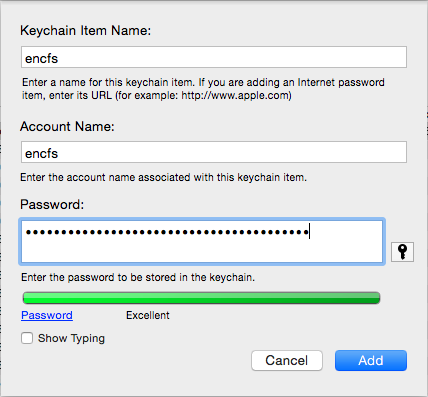Image resolution: width=428 pixels, height=397 pixels.
Task: Click the Keychain Item Name heading label
Action: click(86, 30)
